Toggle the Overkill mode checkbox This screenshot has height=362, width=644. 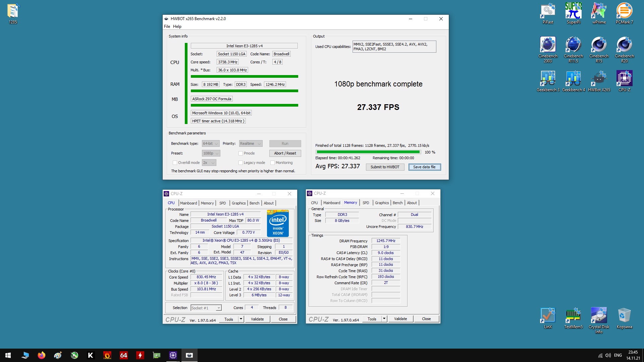tap(175, 163)
